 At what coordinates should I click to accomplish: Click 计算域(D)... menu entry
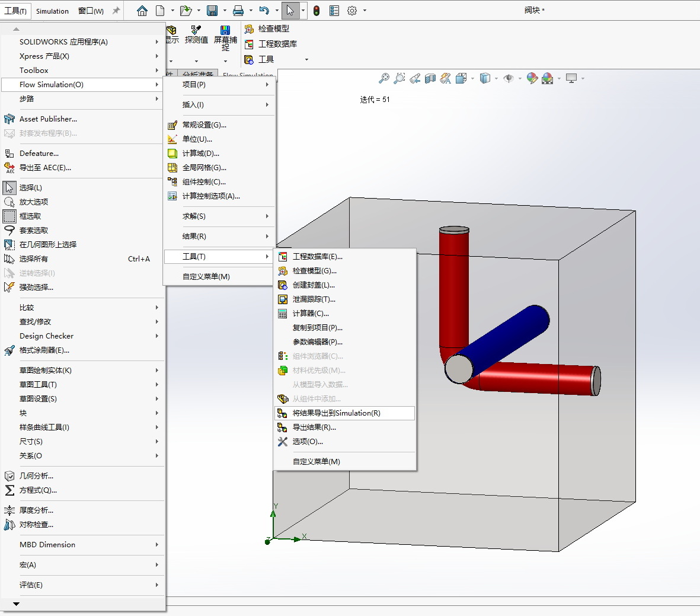click(x=219, y=154)
